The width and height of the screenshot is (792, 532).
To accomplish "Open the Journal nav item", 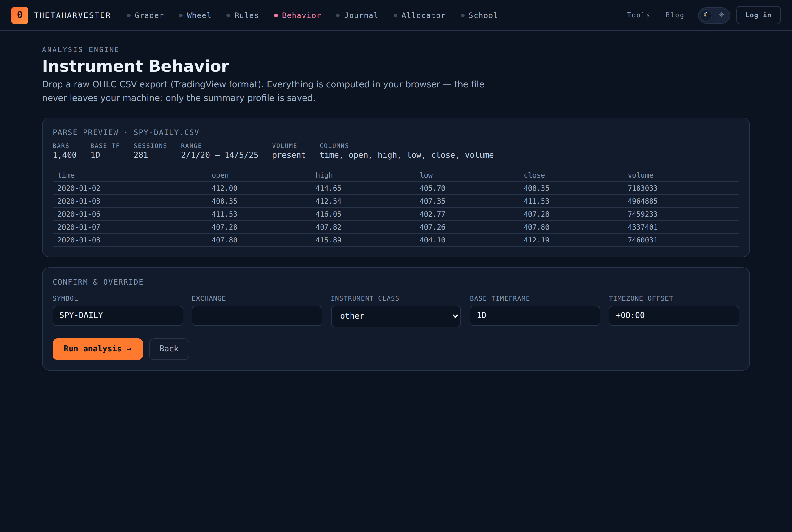I will tap(357, 15).
